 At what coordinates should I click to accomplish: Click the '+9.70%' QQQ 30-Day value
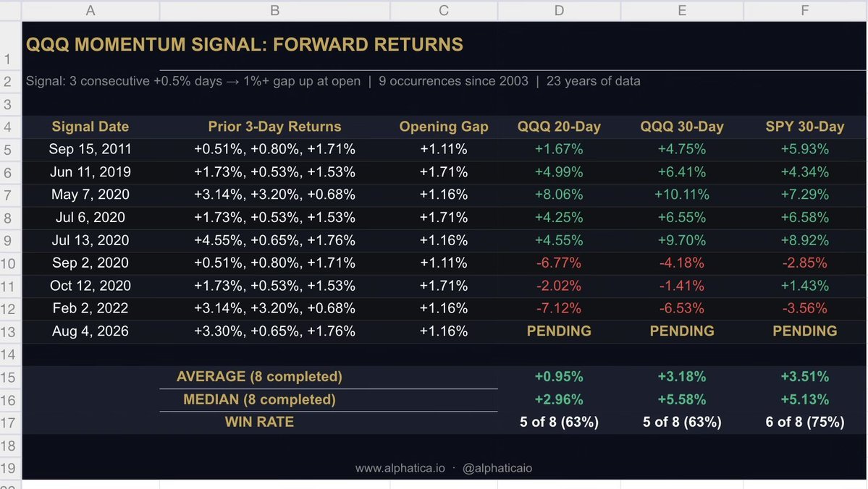[682, 241]
